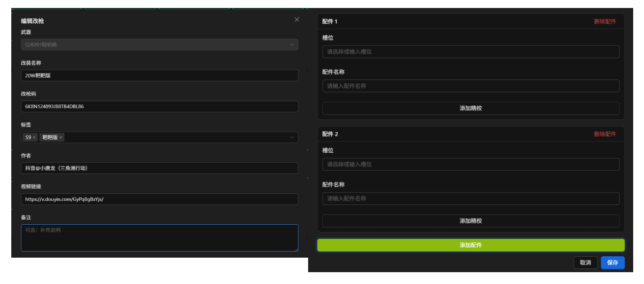Delete 配件 2 using 删除配件
This screenshot has height=284, width=644.
click(x=604, y=134)
